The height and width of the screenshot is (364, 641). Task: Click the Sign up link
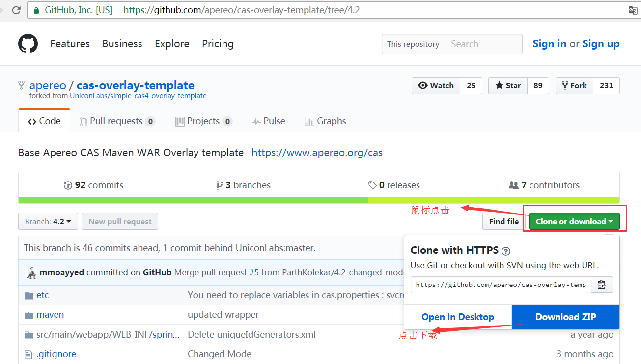[x=601, y=44]
